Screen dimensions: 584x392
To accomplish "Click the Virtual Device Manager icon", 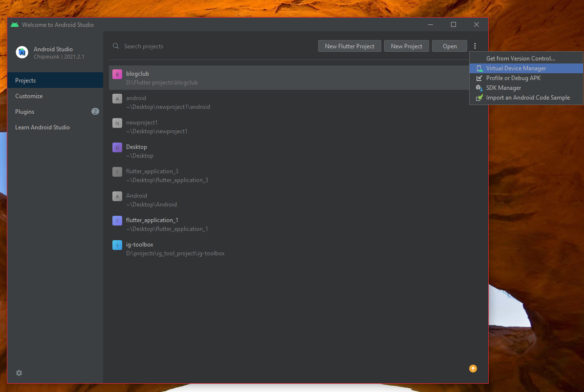I will pyautogui.click(x=479, y=68).
